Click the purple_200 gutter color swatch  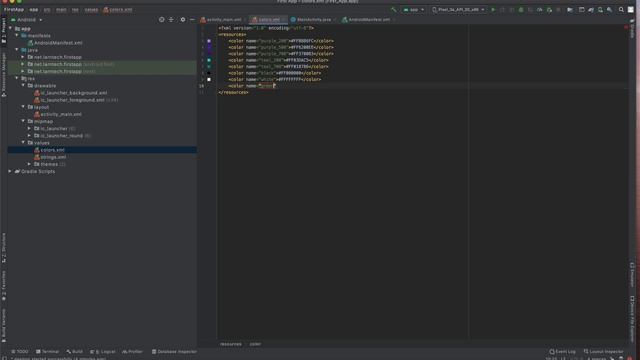click(x=209, y=41)
